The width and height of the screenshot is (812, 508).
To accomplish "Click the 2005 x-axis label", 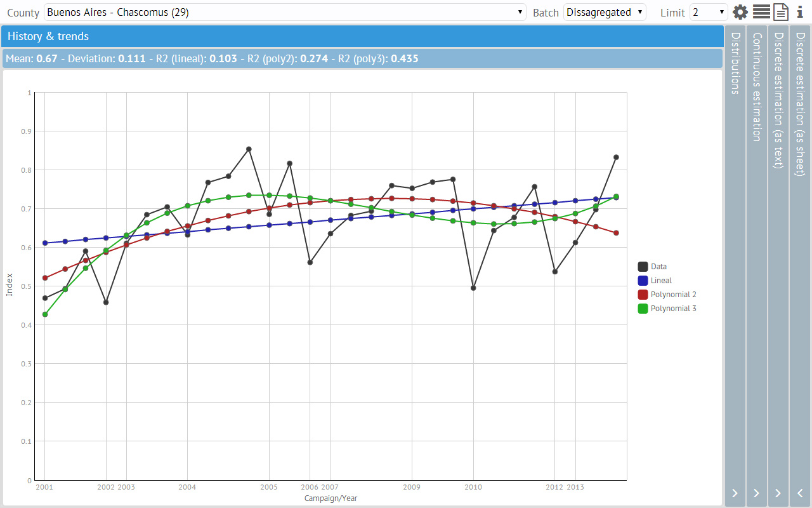I will pos(269,488).
